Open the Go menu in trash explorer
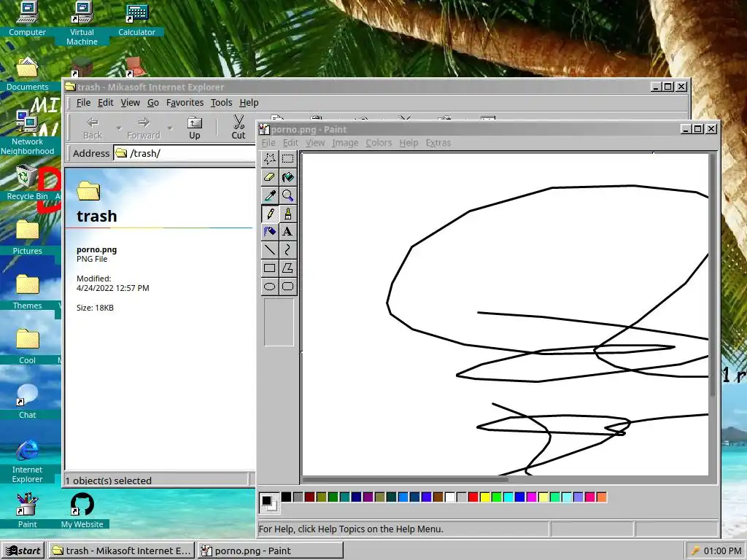Screen dimensions: 747x560 (153, 103)
